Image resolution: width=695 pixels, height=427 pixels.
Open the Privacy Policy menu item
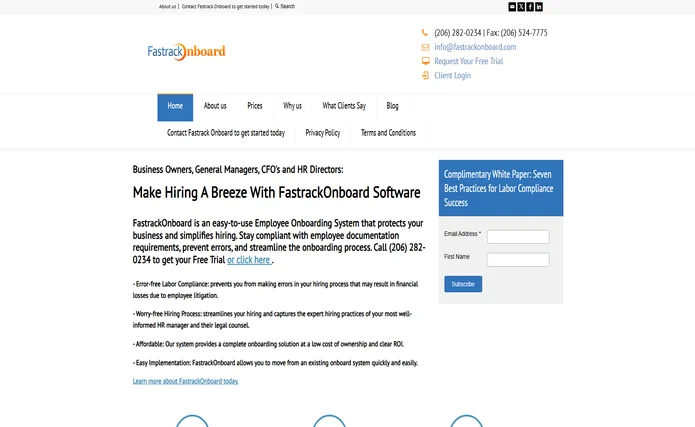coord(323,133)
